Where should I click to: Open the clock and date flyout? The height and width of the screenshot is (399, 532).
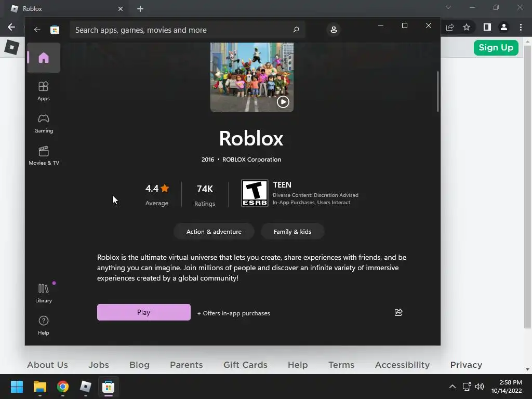[507, 387]
